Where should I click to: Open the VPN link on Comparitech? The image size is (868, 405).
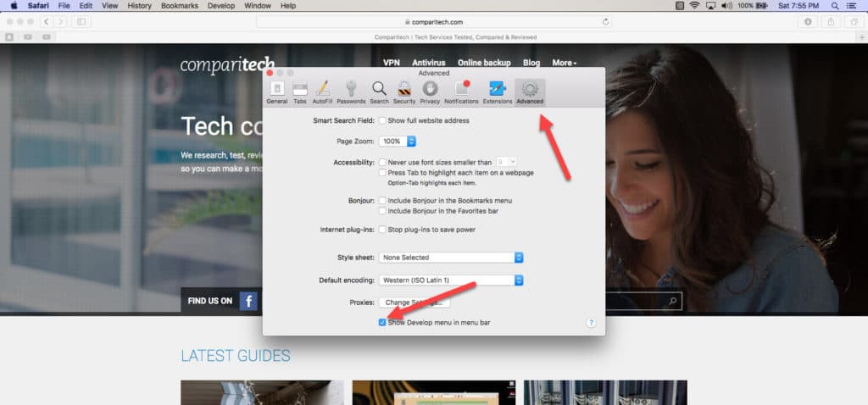pyautogui.click(x=392, y=63)
